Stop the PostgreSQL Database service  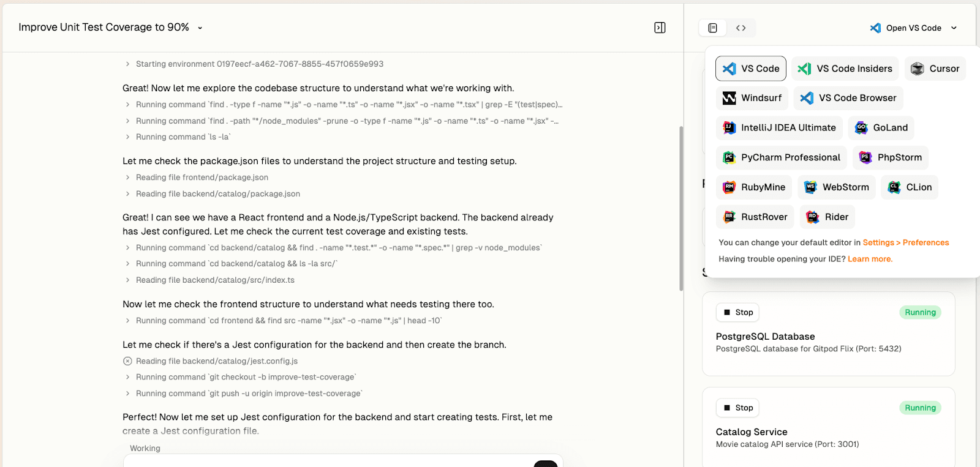[x=737, y=312]
